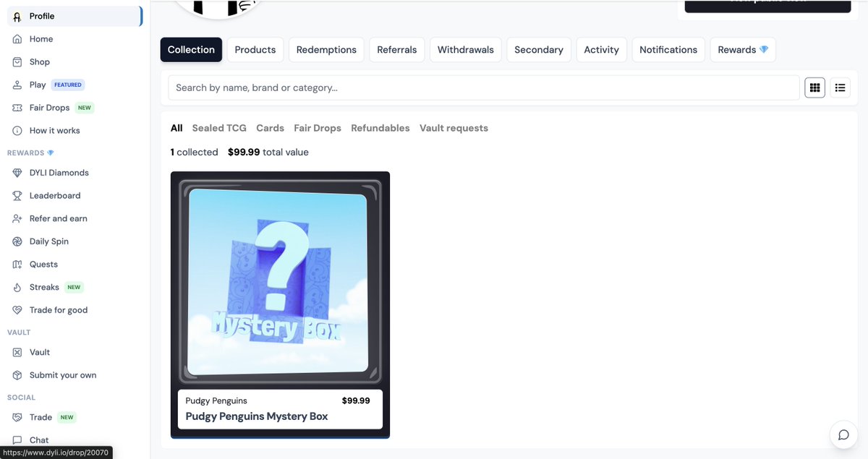The image size is (868, 459).
Task: Filter collection by Refundables
Action: (x=380, y=128)
